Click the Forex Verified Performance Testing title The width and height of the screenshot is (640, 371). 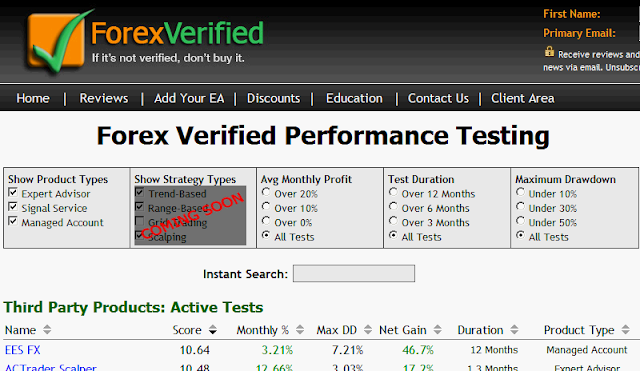[323, 136]
